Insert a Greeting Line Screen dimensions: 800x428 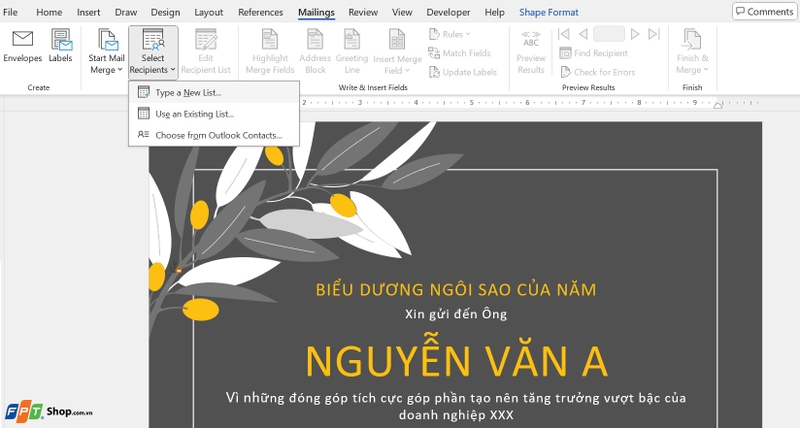pos(352,52)
